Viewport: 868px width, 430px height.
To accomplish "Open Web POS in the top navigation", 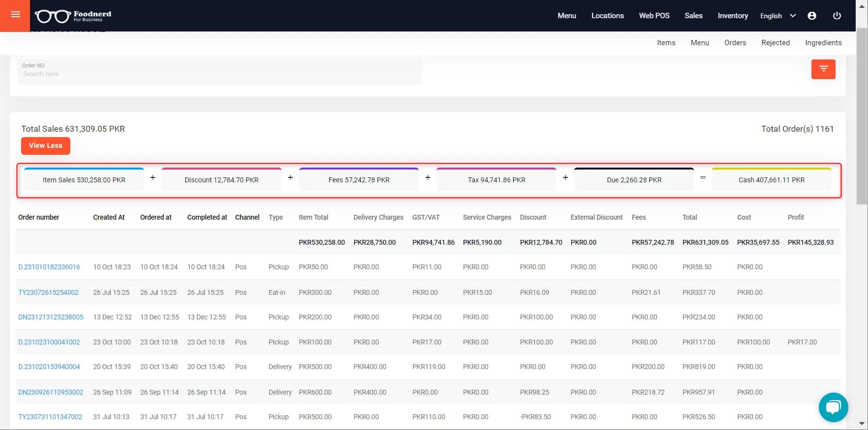I will [x=654, y=16].
